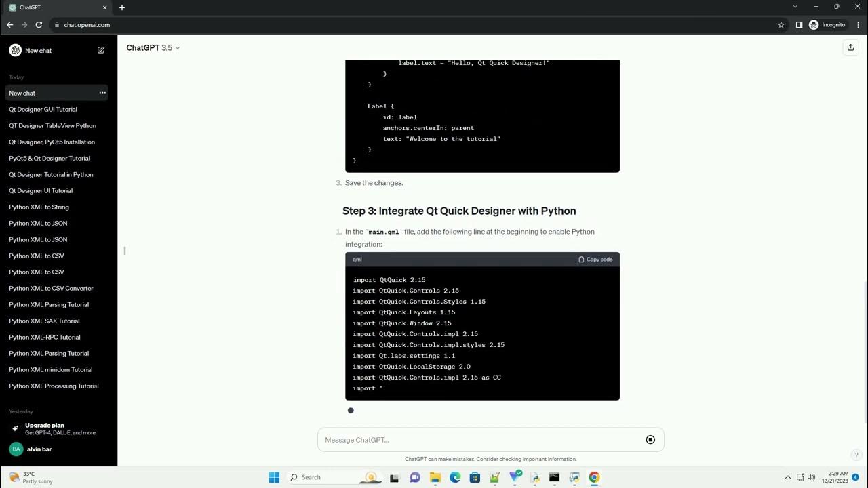The width and height of the screenshot is (868, 488).
Task: Stop generating response button
Action: pyautogui.click(x=650, y=440)
